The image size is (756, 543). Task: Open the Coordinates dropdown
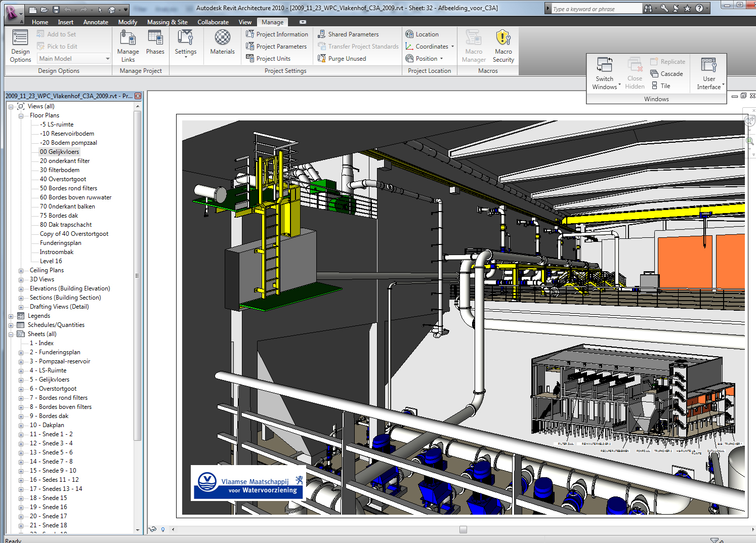pos(430,47)
